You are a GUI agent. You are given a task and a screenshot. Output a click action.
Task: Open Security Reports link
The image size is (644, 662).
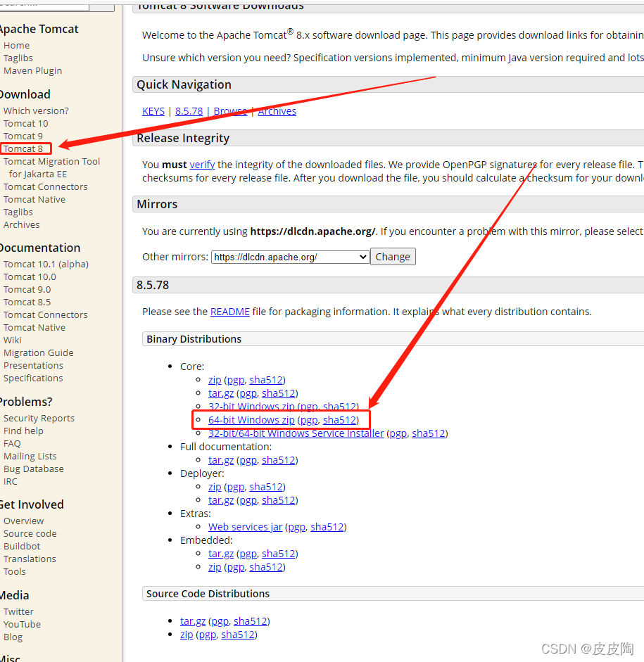coord(39,418)
